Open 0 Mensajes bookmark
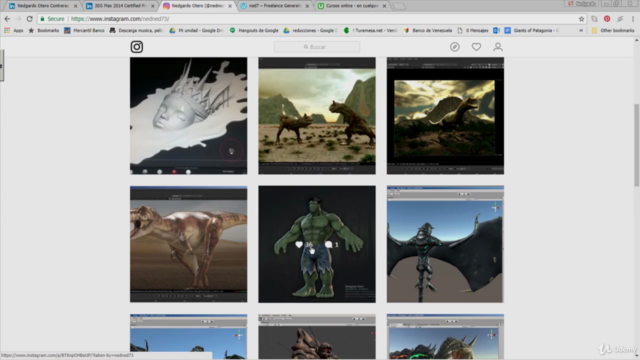Screen dimensions: 640x360 click(473, 31)
